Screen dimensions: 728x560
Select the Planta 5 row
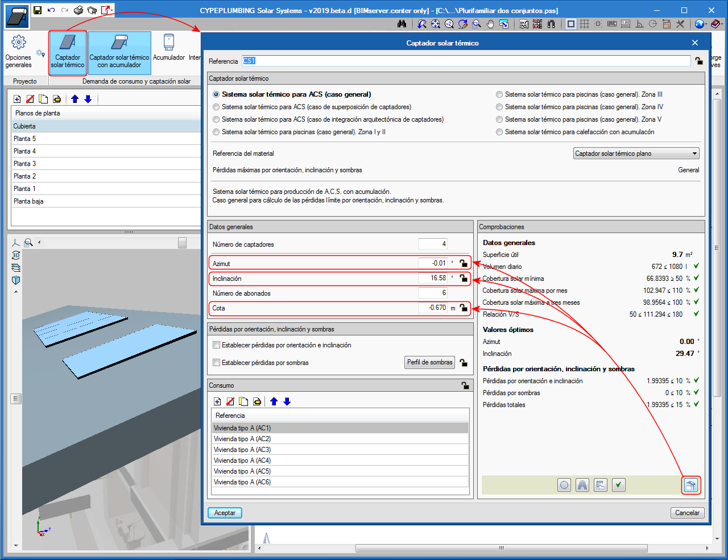click(x=106, y=139)
